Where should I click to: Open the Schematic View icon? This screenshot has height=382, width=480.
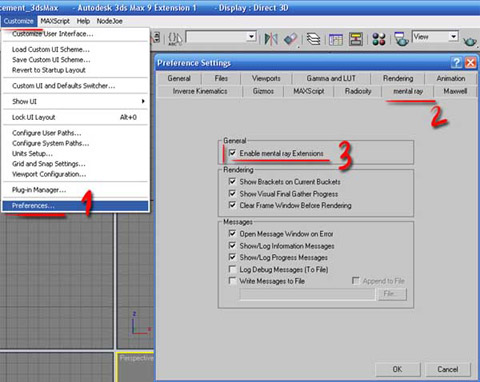click(356, 39)
